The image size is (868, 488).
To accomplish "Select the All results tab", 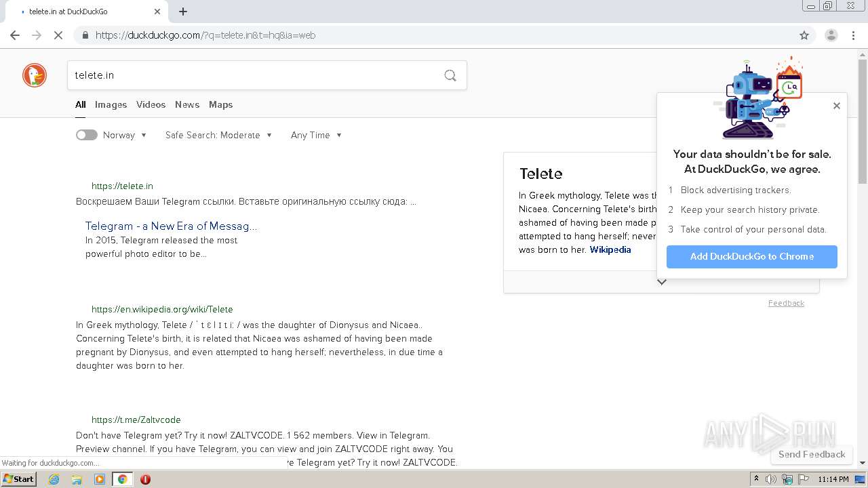I will pyautogui.click(x=81, y=104).
